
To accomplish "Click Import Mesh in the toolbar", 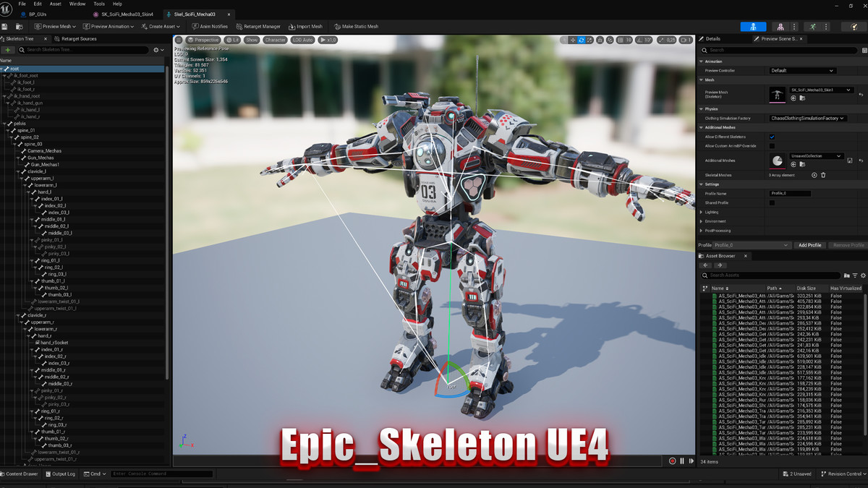I will click(305, 26).
